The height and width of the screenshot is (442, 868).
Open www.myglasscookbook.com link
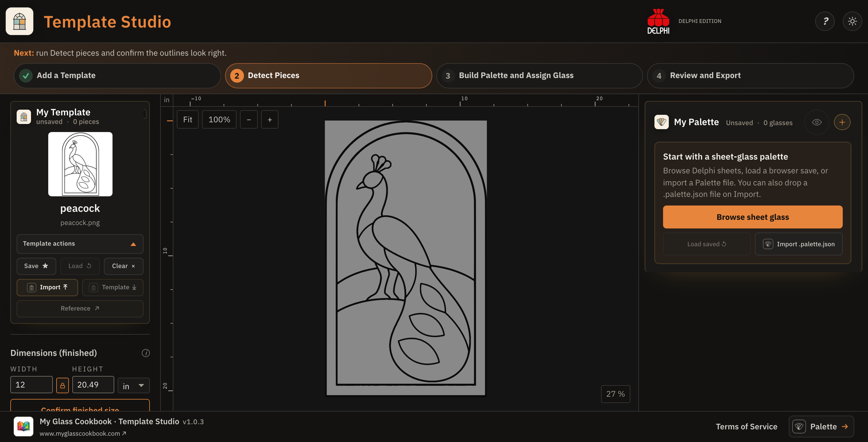coord(83,434)
